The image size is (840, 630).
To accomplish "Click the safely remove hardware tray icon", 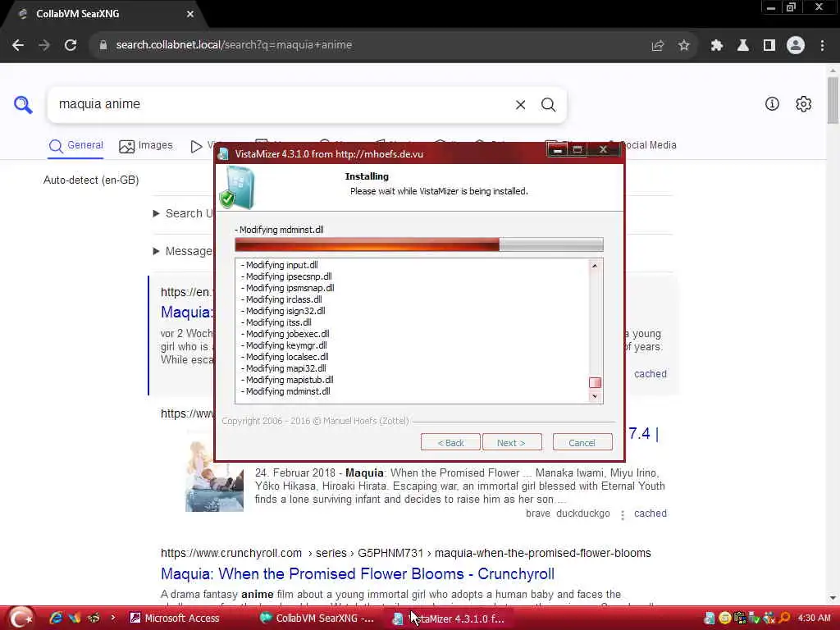I will 755,618.
